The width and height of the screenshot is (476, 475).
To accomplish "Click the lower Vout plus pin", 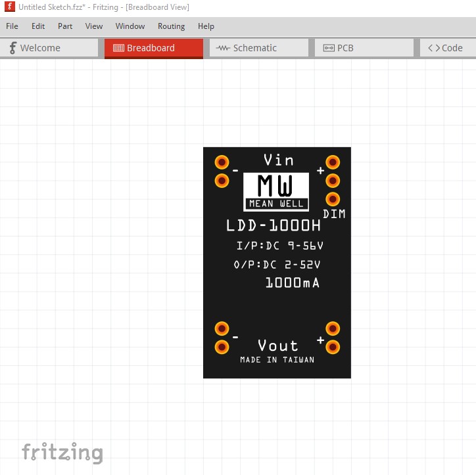I will pos(333,347).
